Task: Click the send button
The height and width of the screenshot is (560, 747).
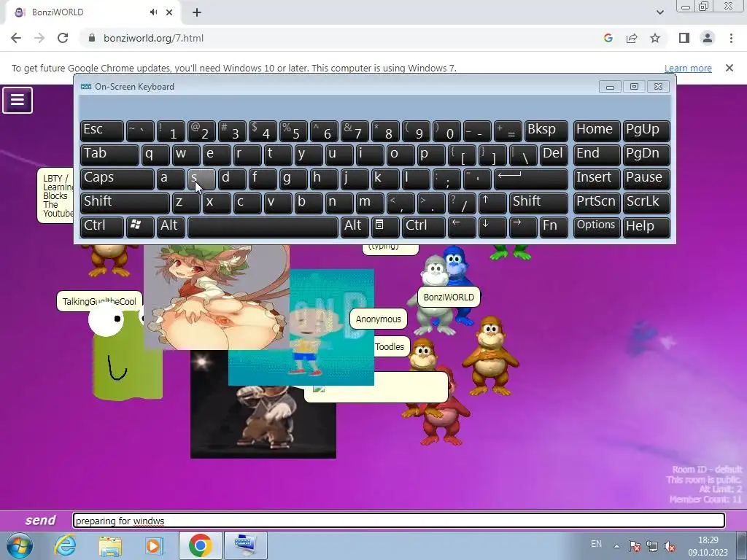Action: (40, 520)
